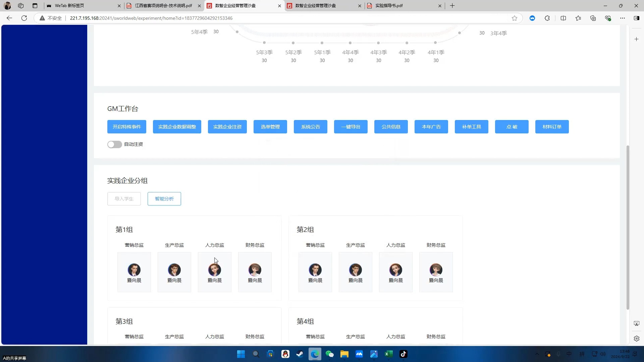Open WeChat from the taskbar
644x362 pixels.
click(x=329, y=354)
